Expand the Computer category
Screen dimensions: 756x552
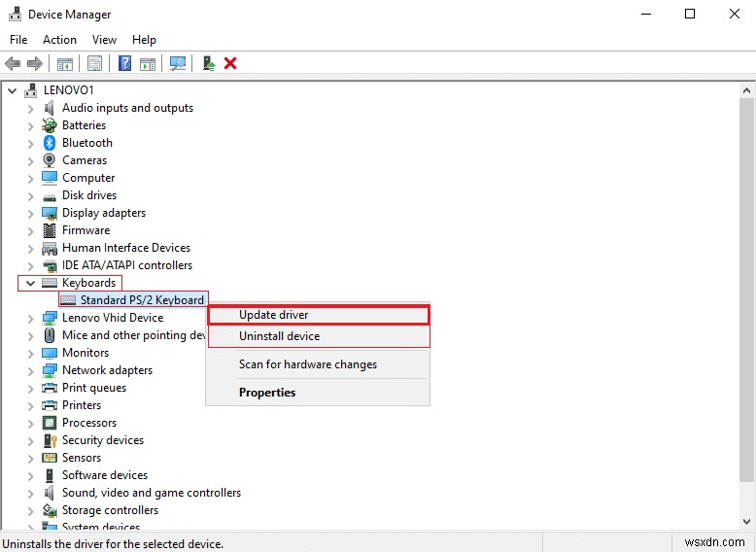31,179
